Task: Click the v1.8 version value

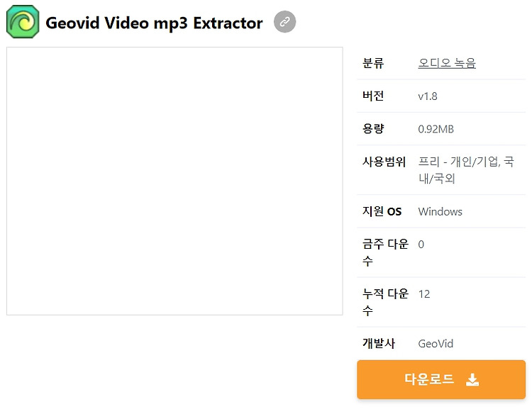Action: (428, 96)
